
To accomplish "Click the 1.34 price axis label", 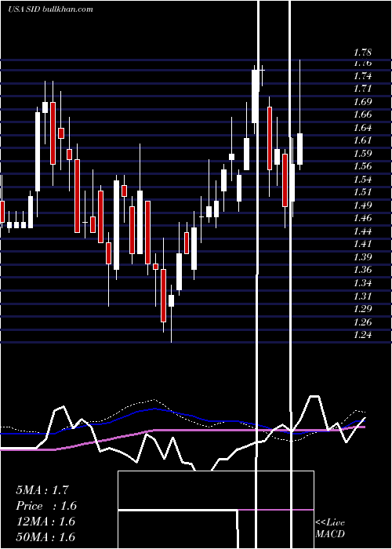I will [362, 282].
